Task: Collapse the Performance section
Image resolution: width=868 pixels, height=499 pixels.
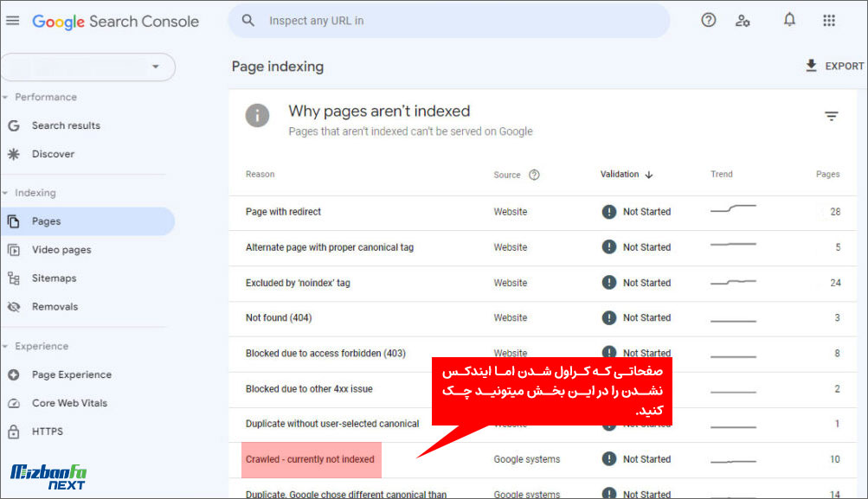Action: click(5, 98)
